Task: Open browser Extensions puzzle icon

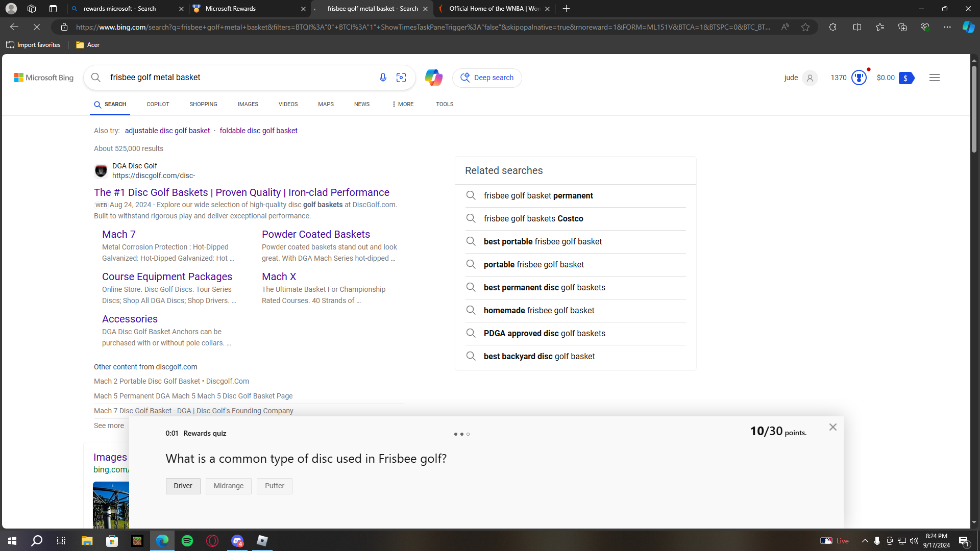Action: pos(832,27)
